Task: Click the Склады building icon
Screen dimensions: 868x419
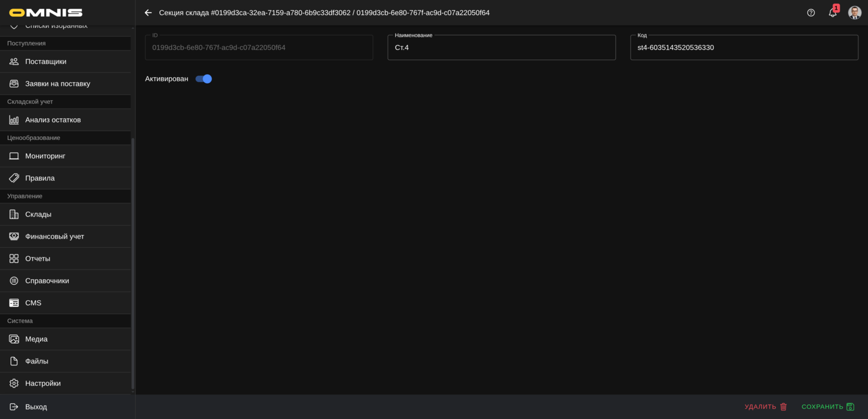Action: (14, 214)
